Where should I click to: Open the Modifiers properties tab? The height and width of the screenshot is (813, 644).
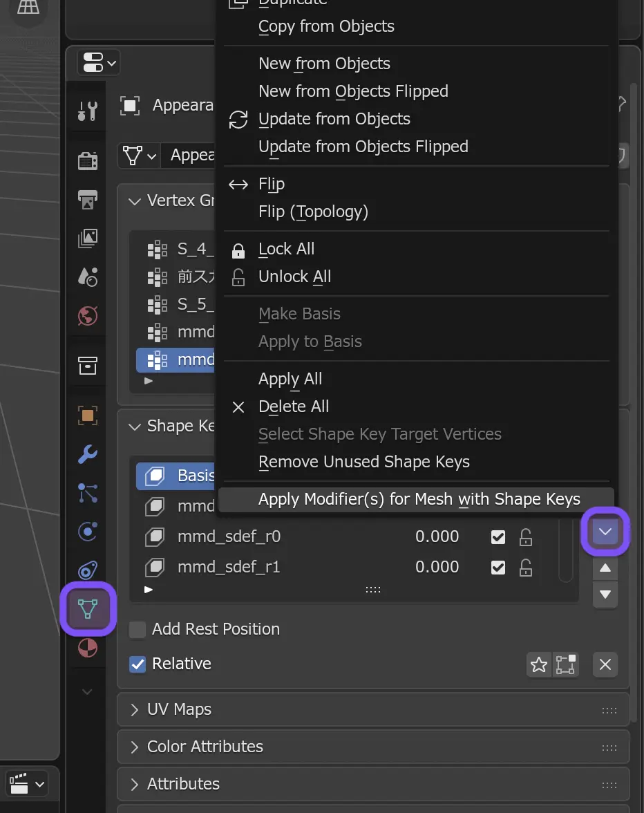point(88,454)
